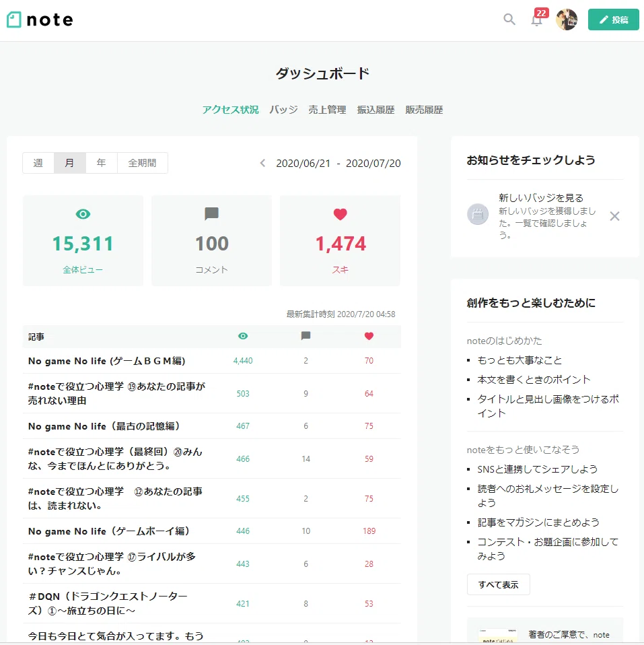The width and height of the screenshot is (644, 645).
Task: Open article No game No life (ゲームＢＧＭ編)
Action: click(106, 361)
